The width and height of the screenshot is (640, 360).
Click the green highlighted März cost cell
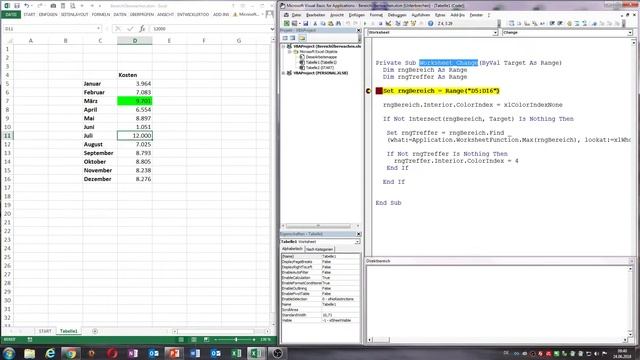coord(135,101)
